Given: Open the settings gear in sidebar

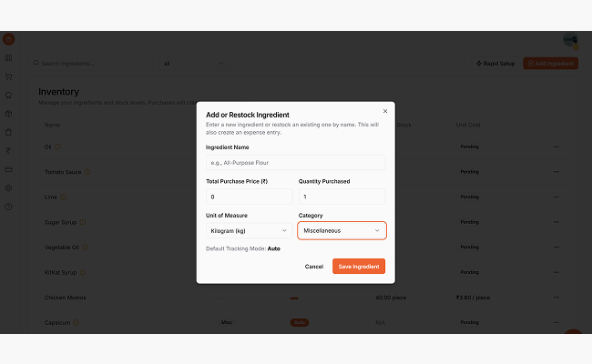Looking at the screenshot, I should tap(8, 188).
